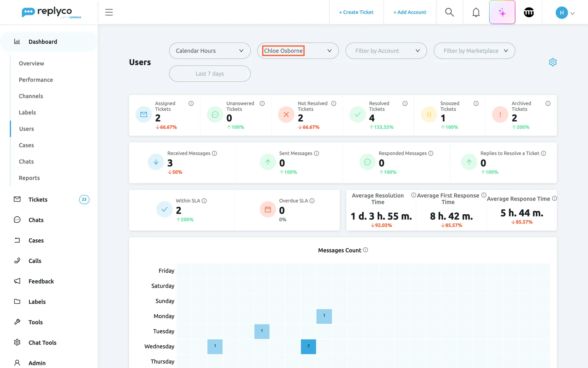Click the Create Ticket button

point(356,12)
